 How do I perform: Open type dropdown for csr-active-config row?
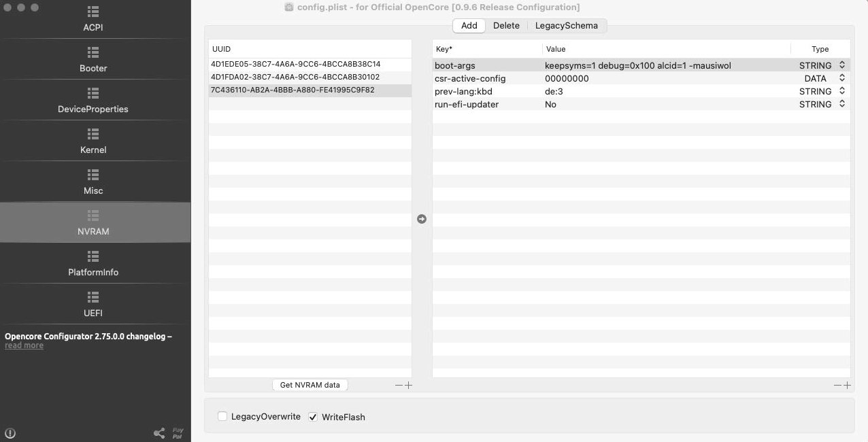(842, 78)
